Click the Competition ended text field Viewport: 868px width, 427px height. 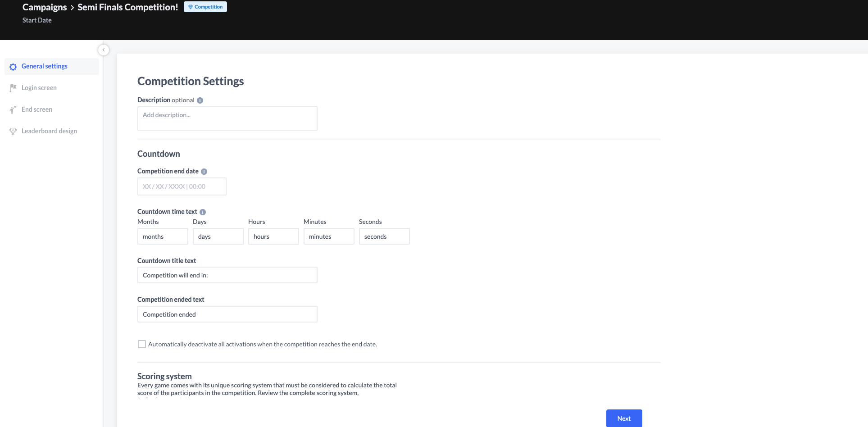[x=227, y=314]
